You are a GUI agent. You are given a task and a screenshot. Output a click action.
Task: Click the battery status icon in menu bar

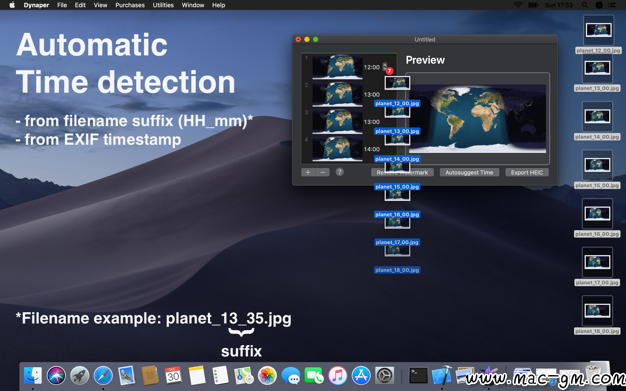tap(533, 5)
